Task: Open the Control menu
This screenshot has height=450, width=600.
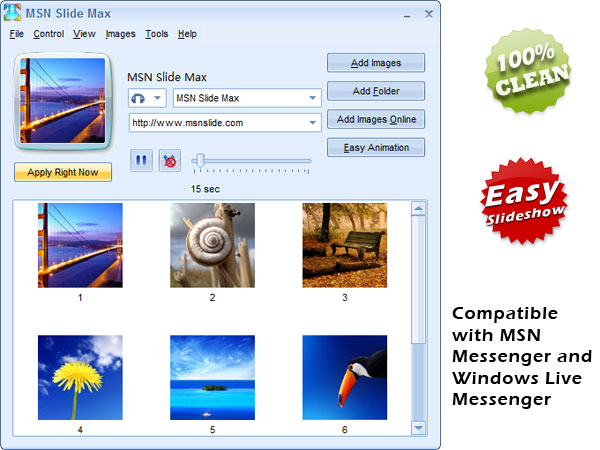Action: tap(48, 34)
